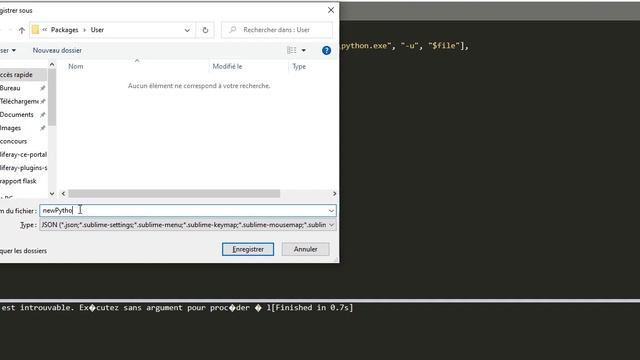The width and height of the screenshot is (640, 360).
Task: Expand the address path history dropdown
Action: tap(187, 30)
